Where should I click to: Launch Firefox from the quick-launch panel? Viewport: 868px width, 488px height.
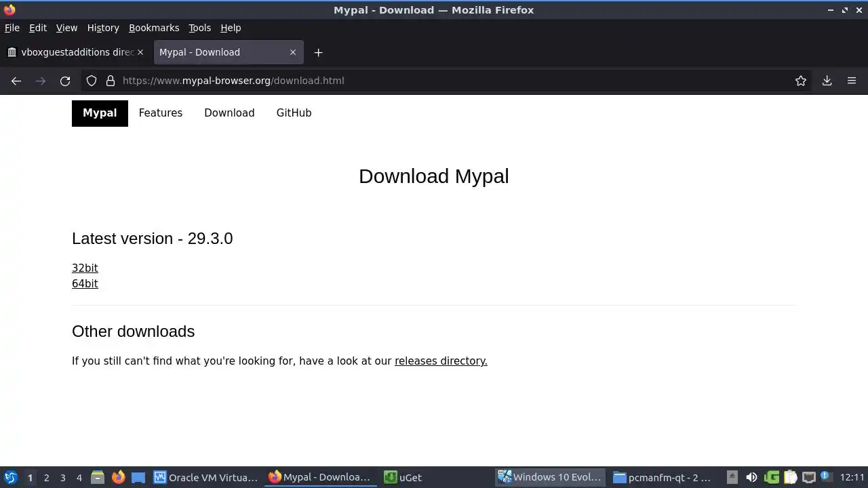118,478
